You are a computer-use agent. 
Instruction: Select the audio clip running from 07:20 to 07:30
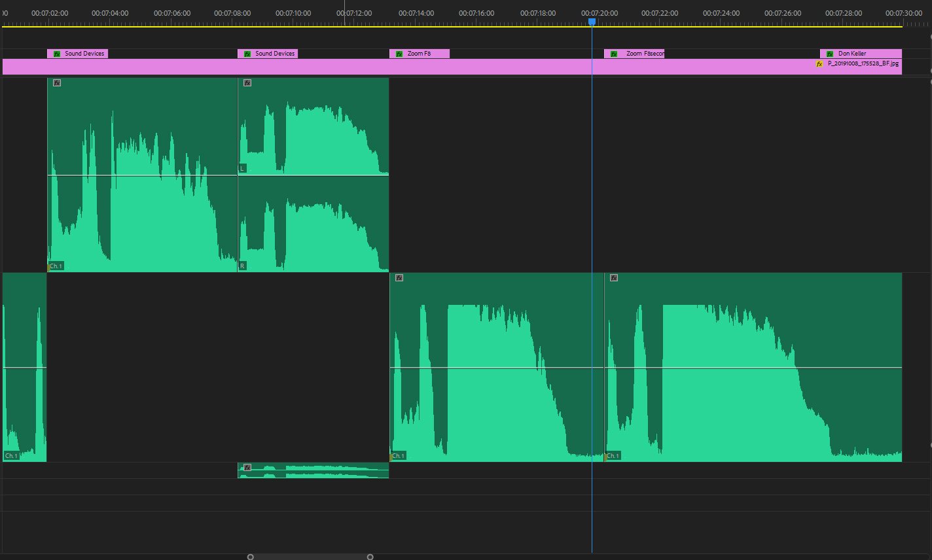753,367
